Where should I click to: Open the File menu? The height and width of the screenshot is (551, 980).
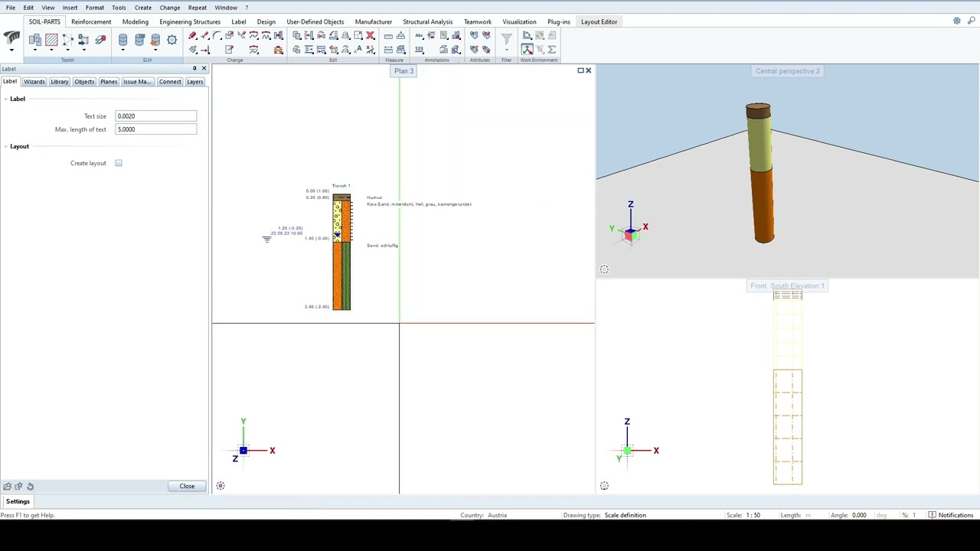click(11, 8)
